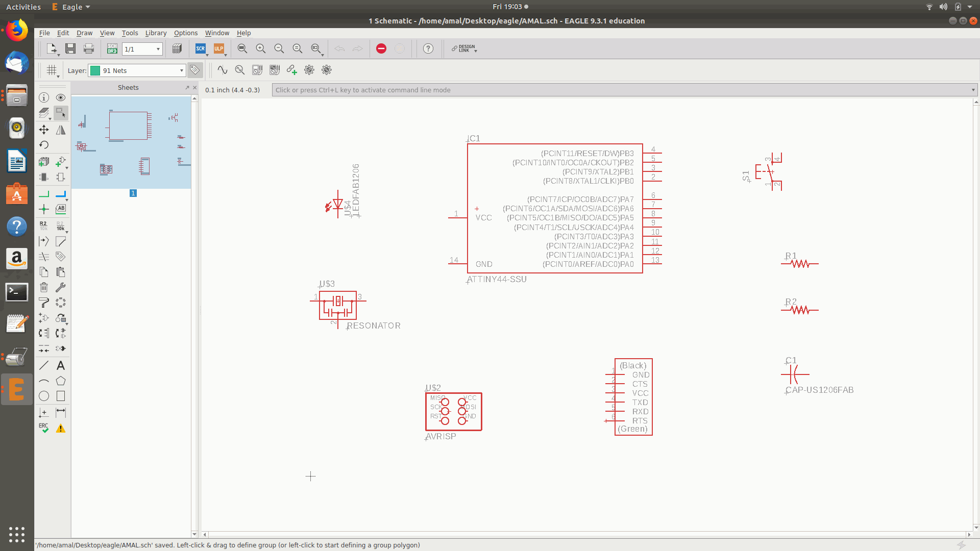Click the Switch to Board icon
Screen dimensions: 980x551
point(112,48)
